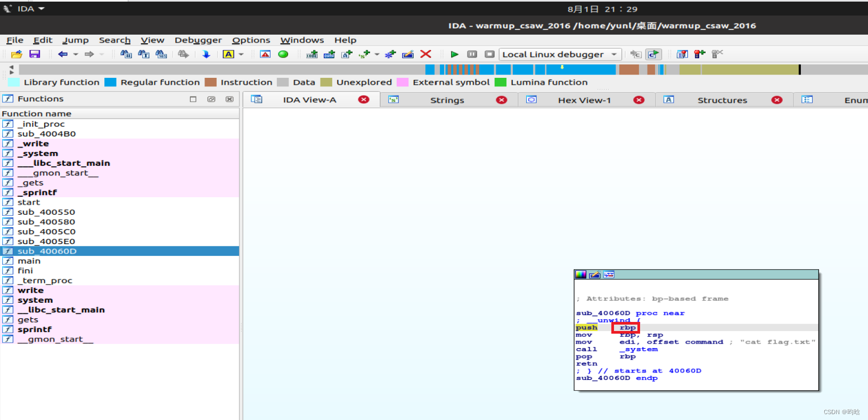Image resolution: width=868 pixels, height=420 pixels.
Task: Select start in the Functions list
Action: pyautogui.click(x=120, y=202)
